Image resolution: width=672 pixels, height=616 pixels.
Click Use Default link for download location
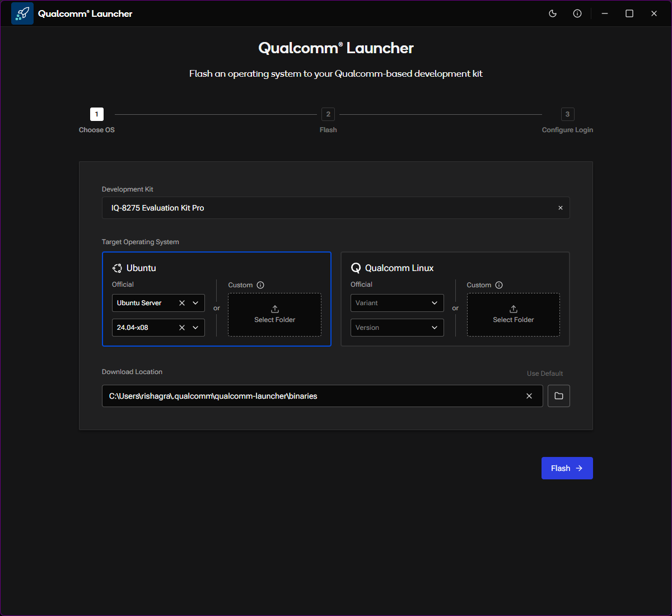point(545,374)
